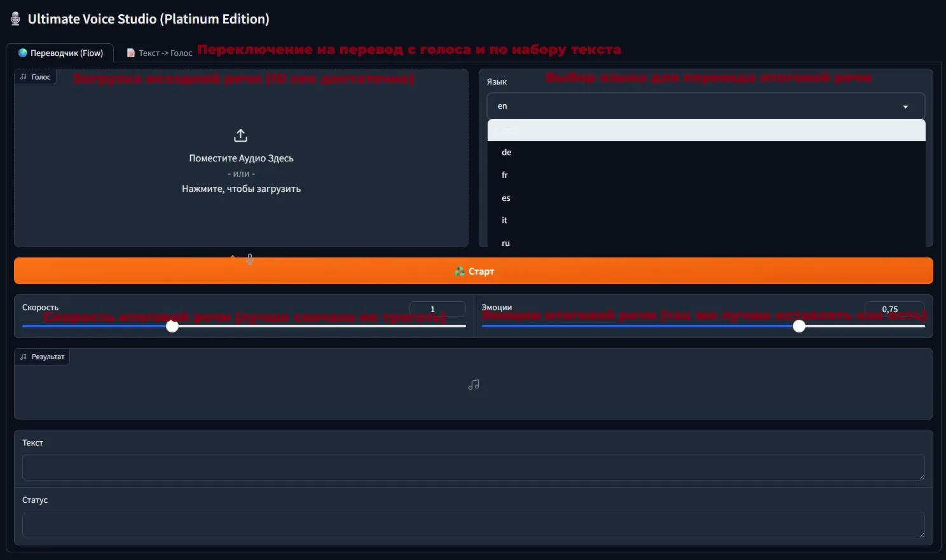
Task: Click the Статус field label
Action: (35, 500)
